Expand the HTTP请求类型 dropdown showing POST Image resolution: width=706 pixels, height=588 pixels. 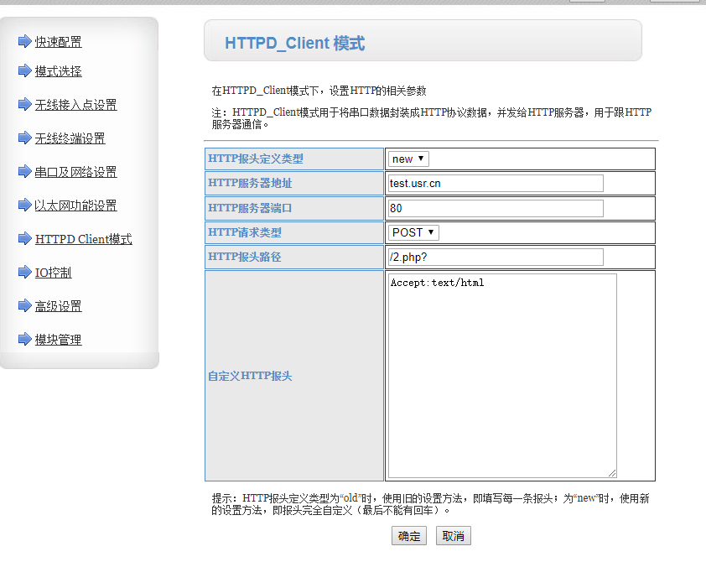tap(413, 232)
